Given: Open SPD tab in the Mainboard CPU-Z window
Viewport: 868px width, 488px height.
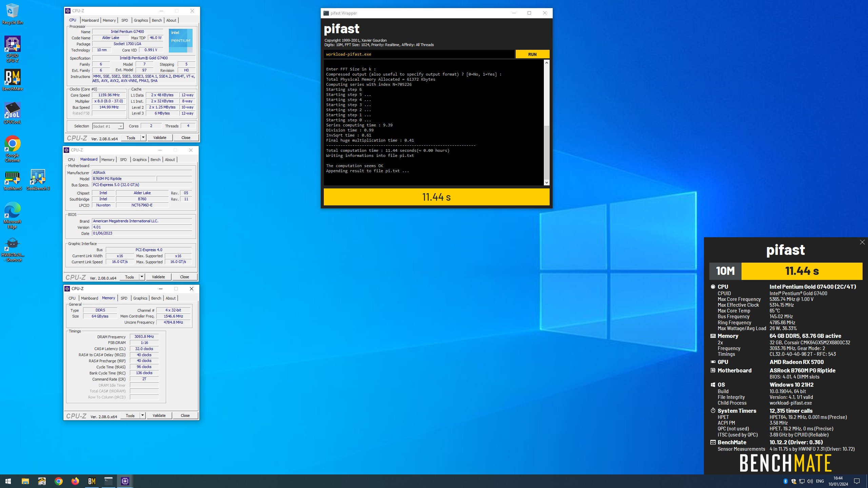Looking at the screenshot, I should coord(123,160).
